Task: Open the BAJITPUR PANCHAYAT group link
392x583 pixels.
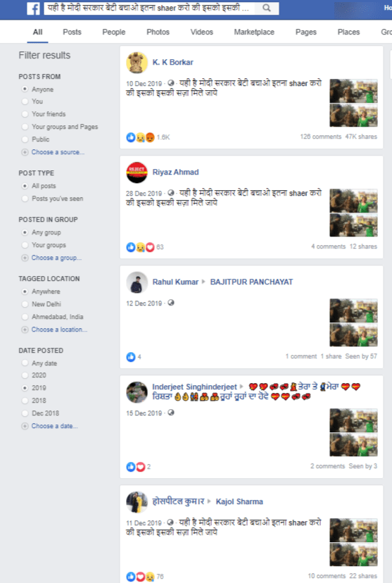Action: click(251, 282)
